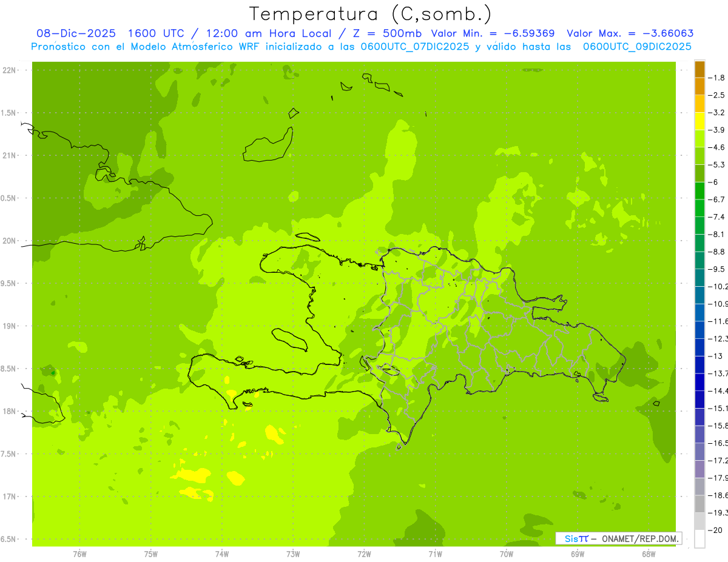Click the 74W longitude axis label
Viewport: 728px width, 562px height.
point(222,554)
